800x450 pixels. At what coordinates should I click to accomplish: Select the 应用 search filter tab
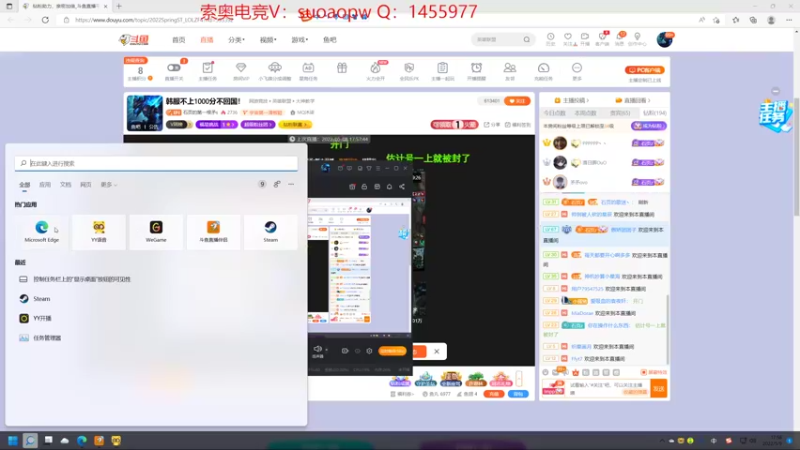tap(45, 185)
